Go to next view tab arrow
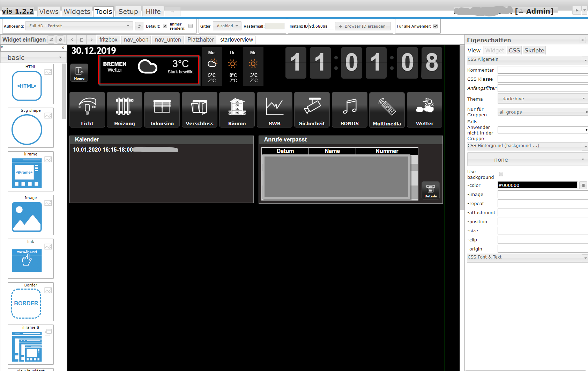The height and width of the screenshot is (371, 588). coord(91,39)
